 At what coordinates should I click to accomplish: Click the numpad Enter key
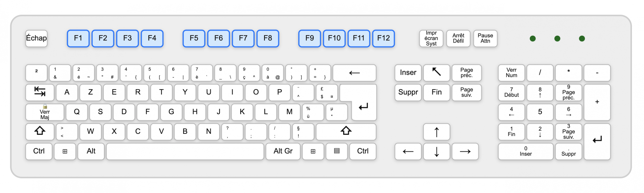point(597,142)
